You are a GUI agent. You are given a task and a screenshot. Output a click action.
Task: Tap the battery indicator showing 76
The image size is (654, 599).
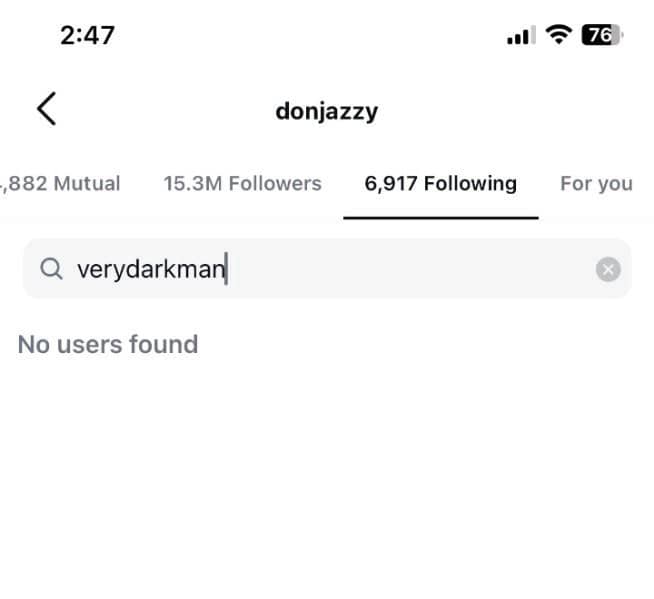pyautogui.click(x=601, y=35)
